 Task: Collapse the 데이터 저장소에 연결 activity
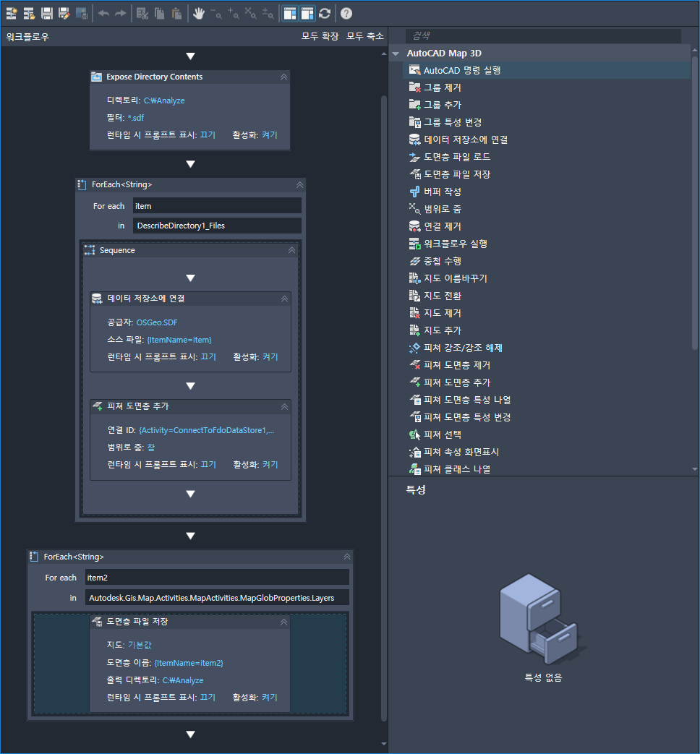pos(284,299)
